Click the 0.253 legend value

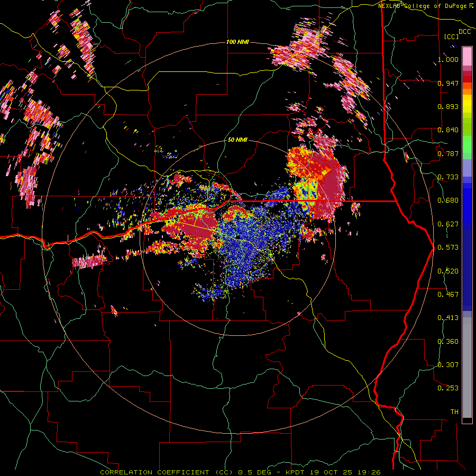[x=448, y=388]
